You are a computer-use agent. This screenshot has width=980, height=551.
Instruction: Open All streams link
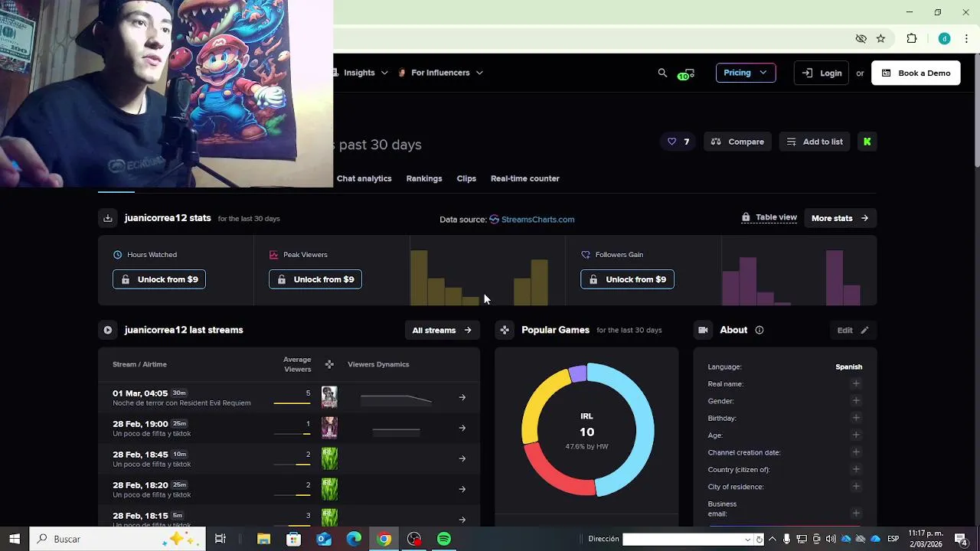[442, 330]
